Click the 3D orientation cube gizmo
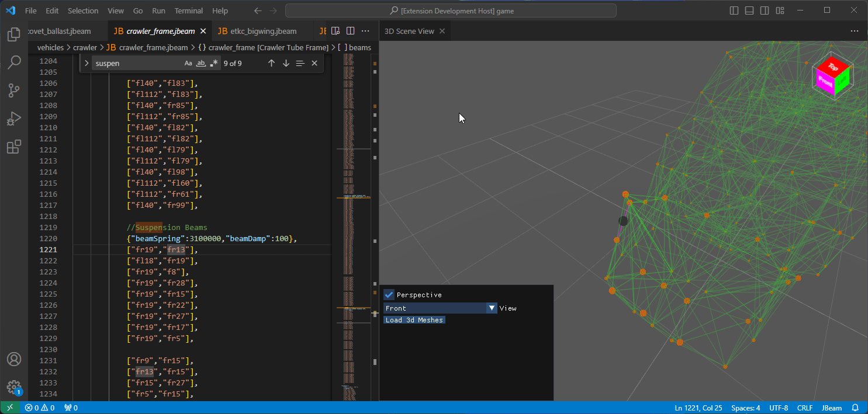This screenshot has height=414, width=868. (x=833, y=75)
